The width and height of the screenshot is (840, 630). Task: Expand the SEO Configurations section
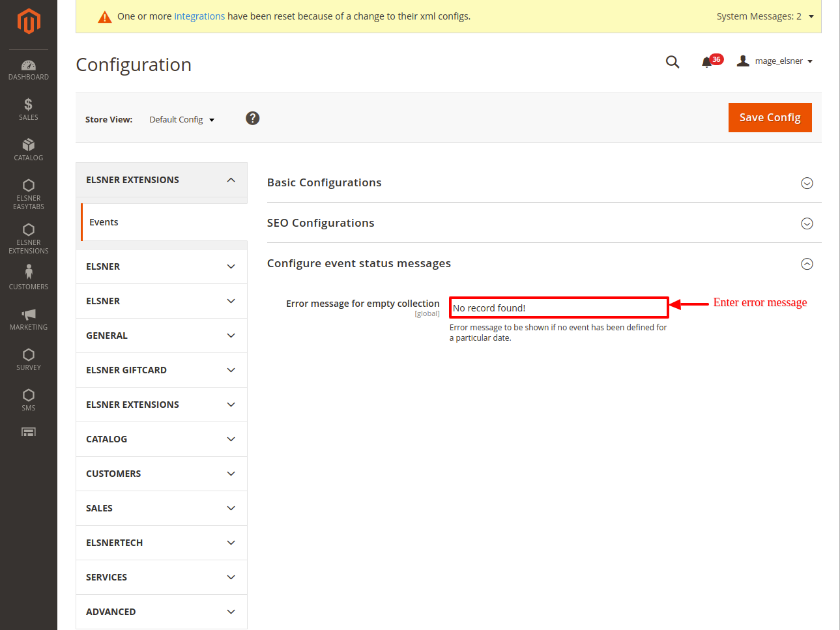(807, 223)
